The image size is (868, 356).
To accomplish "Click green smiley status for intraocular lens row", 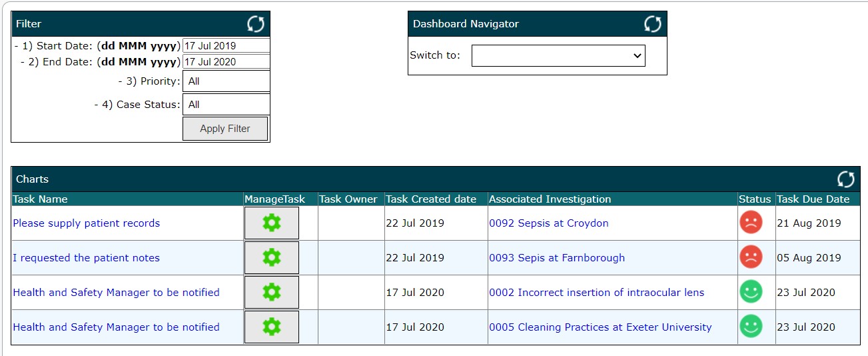I will (751, 292).
